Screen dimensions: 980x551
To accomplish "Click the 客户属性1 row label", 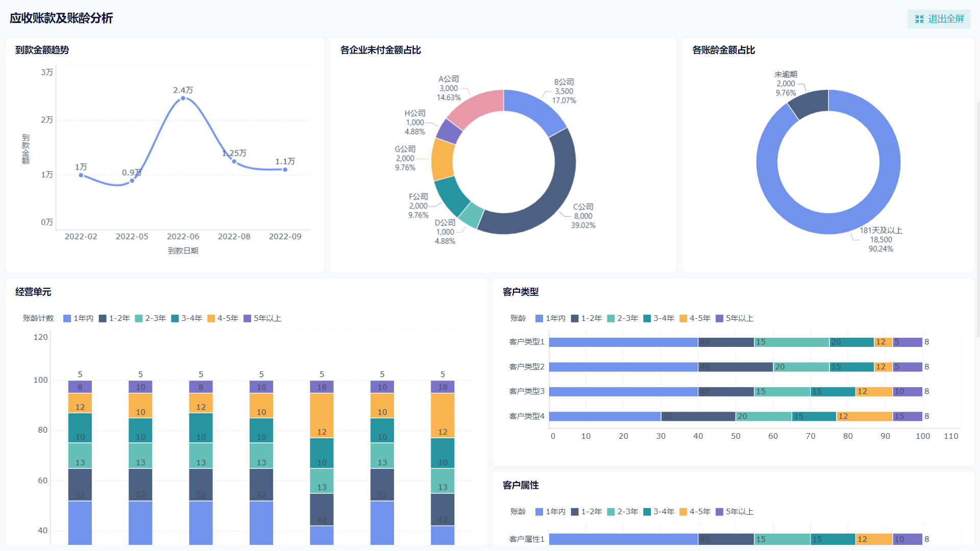I will 527,539.
